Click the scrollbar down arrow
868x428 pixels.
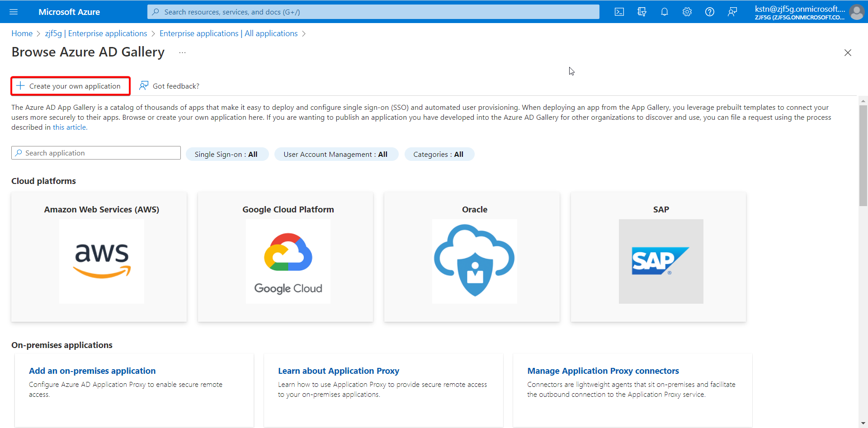click(x=863, y=423)
